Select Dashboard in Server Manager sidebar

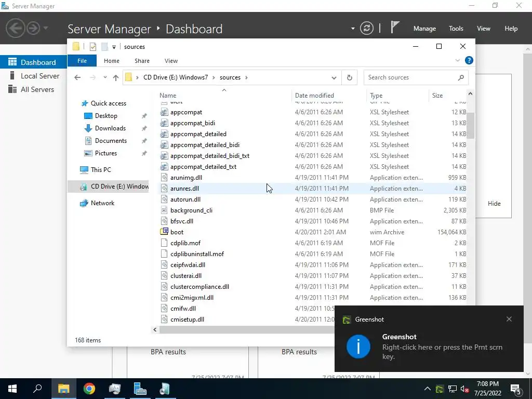pyautogui.click(x=33, y=62)
